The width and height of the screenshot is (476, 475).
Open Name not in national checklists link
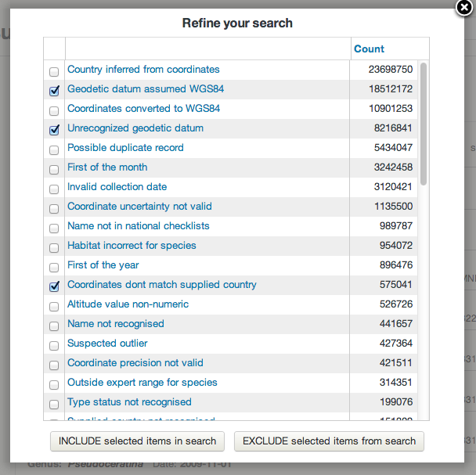point(139,226)
